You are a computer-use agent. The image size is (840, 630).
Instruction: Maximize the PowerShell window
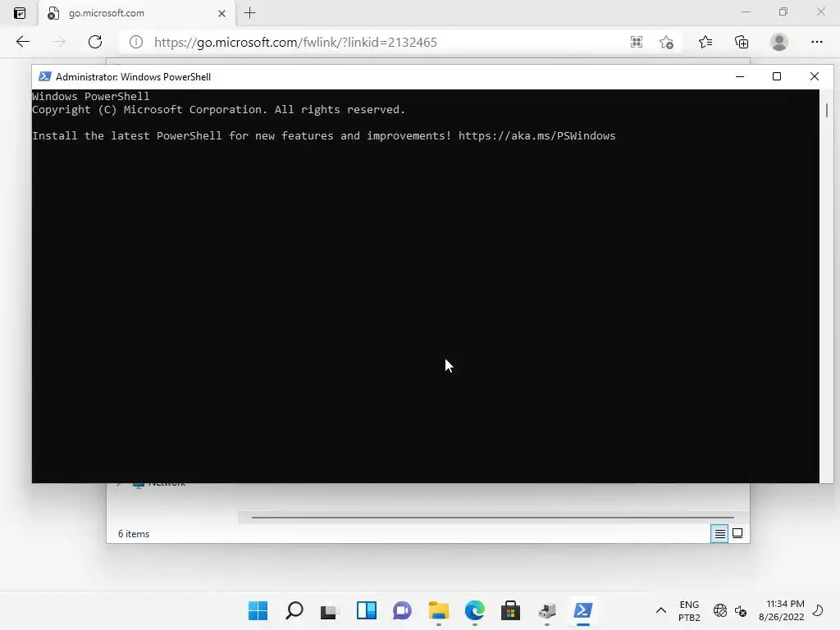777,76
